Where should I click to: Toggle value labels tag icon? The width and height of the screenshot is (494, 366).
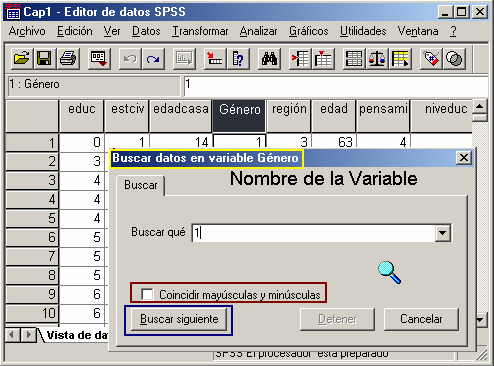click(431, 59)
